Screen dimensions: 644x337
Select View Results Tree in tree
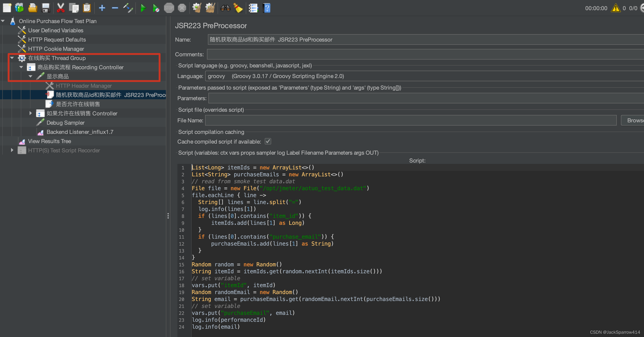click(x=49, y=141)
